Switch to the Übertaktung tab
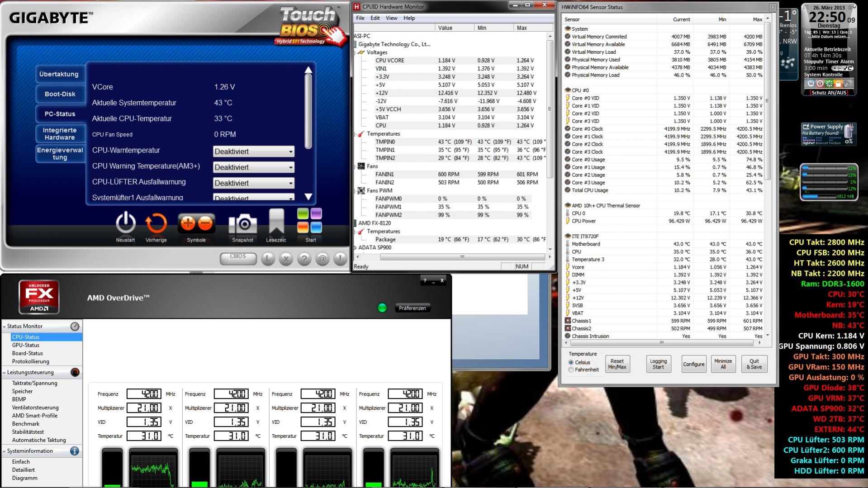868x488 pixels. coord(60,74)
